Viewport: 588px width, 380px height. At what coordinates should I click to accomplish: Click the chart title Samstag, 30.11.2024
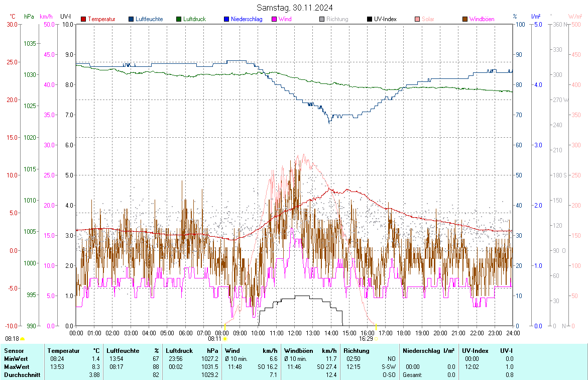294,8
